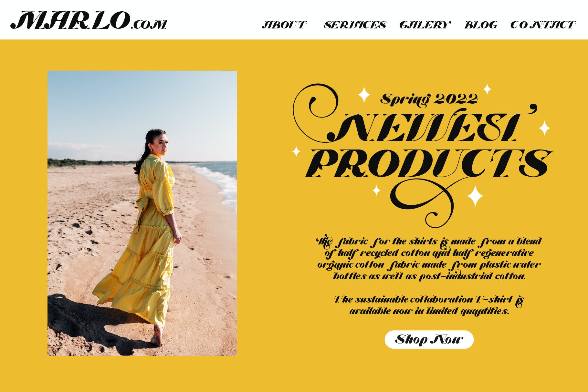This screenshot has width=588, height=392.
Task: Click the small sparkle below PRODUCTS
Action: pyautogui.click(x=376, y=190)
